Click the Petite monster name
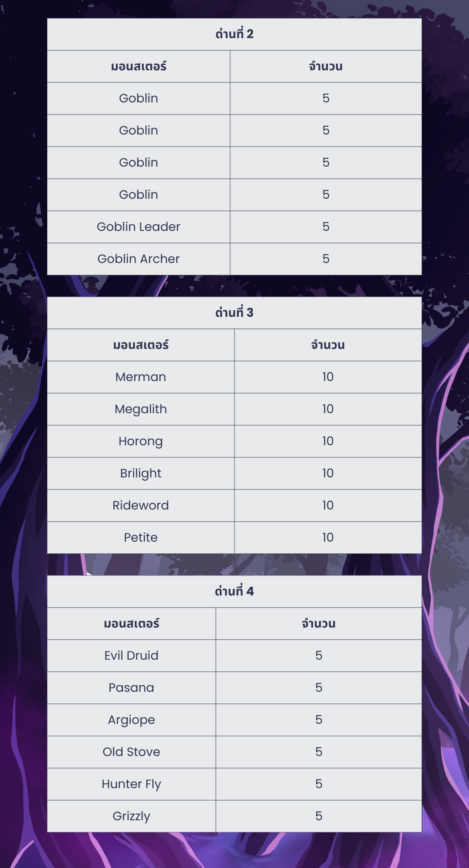Image resolution: width=469 pixels, height=868 pixels. point(141,538)
